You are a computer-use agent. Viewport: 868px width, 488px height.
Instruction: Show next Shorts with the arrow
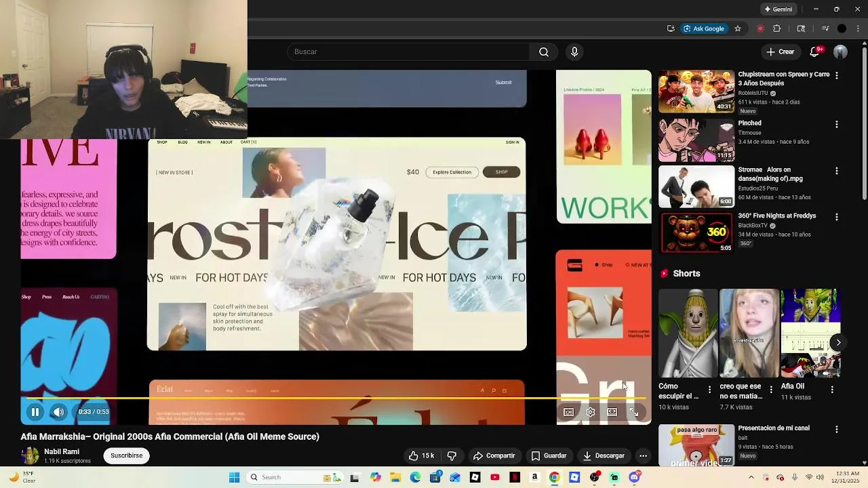838,342
